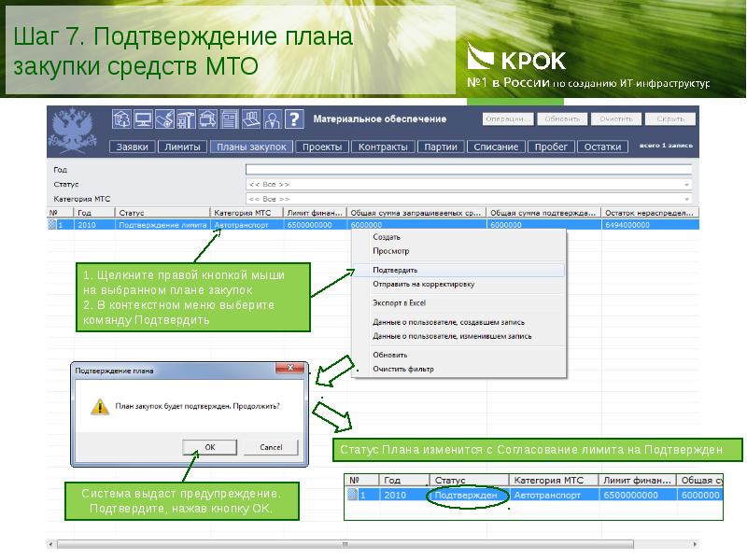The height and width of the screenshot is (560, 747).
Task: Open the book icon on the toolbar
Action: (250, 121)
